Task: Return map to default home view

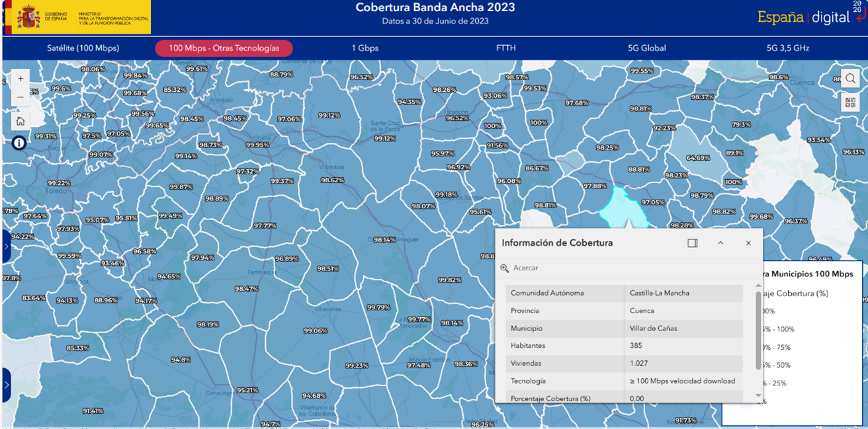Action: pyautogui.click(x=21, y=121)
